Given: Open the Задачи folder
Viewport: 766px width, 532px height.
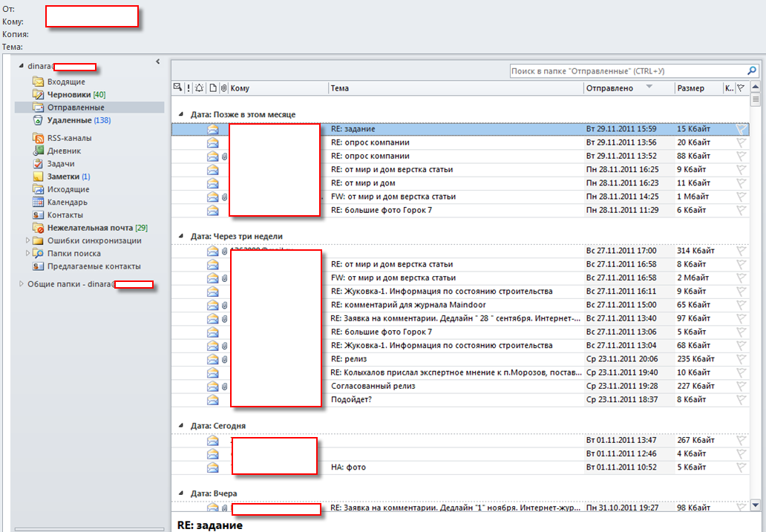Looking at the screenshot, I should pos(61,164).
